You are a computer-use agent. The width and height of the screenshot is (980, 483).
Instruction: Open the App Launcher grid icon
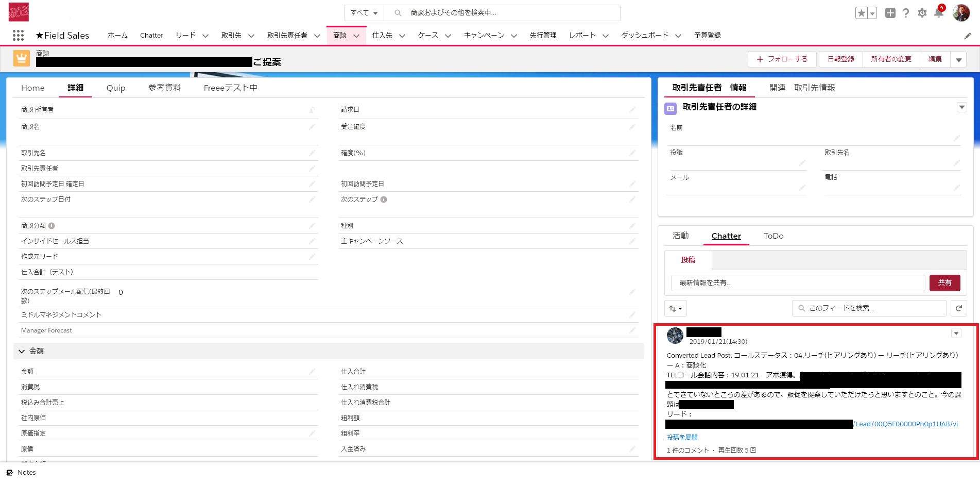[x=18, y=35]
